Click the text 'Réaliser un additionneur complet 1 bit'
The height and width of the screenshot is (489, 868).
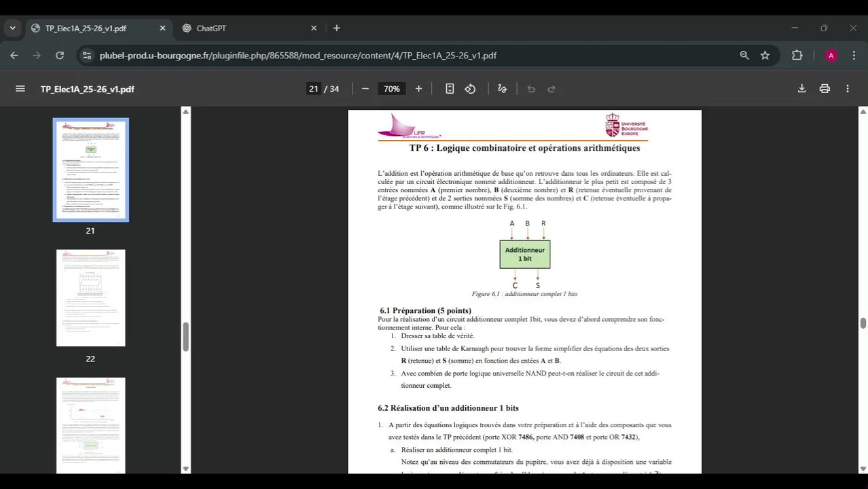456,450
